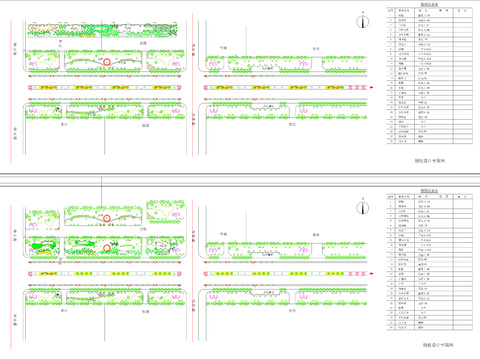The image size is (480, 360).
Task: Select the red arrow marker in upper drawing
Action: pyautogui.click(x=372, y=88)
